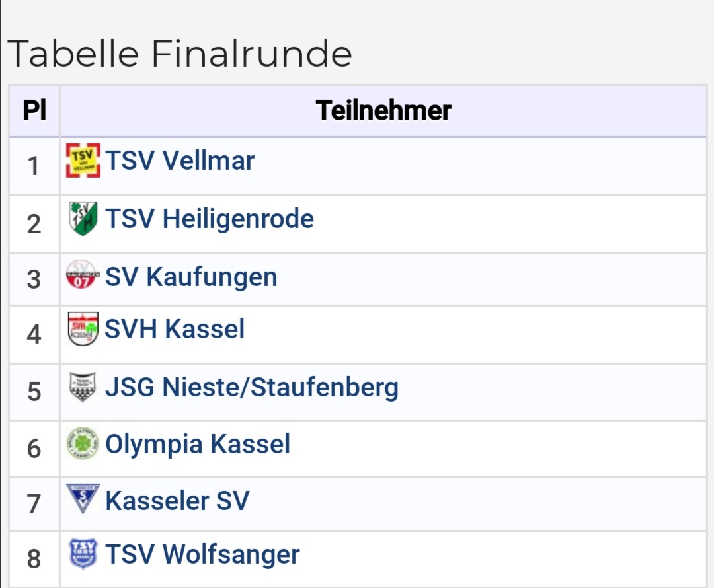
Task: Open the SVH Kassel team link
Action: tap(175, 328)
